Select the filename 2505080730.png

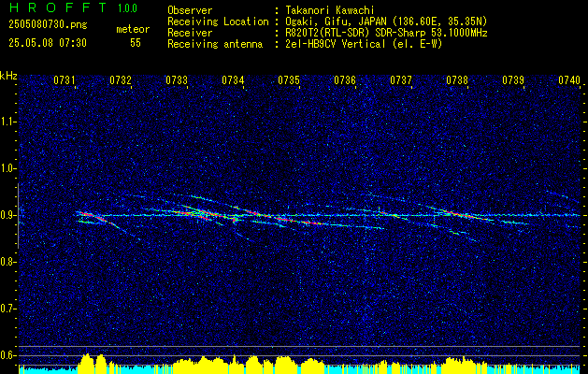point(48,24)
